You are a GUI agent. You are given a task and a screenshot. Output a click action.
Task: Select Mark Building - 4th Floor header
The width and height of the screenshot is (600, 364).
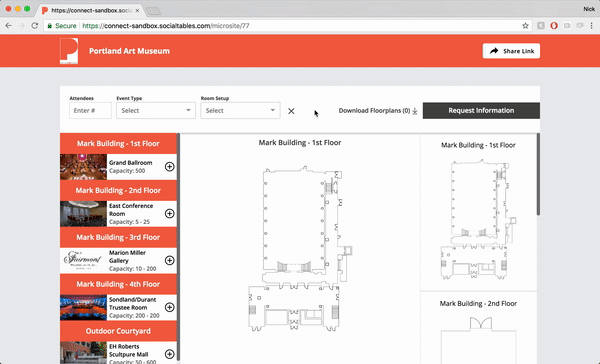point(118,284)
